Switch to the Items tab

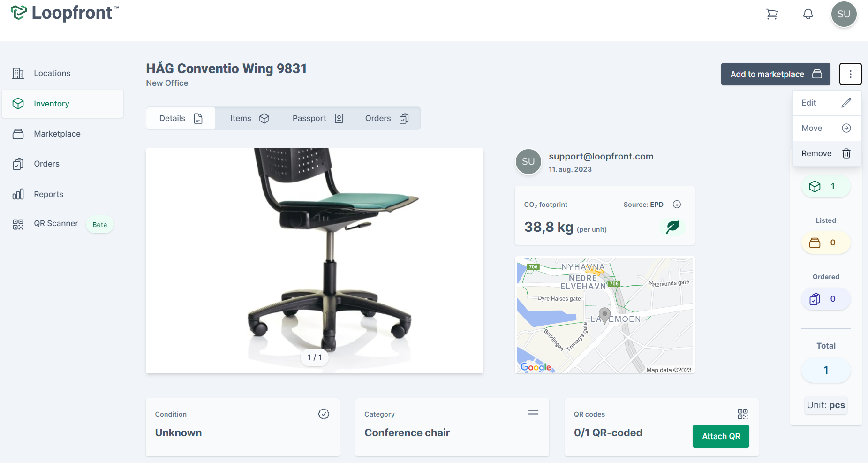tap(249, 118)
